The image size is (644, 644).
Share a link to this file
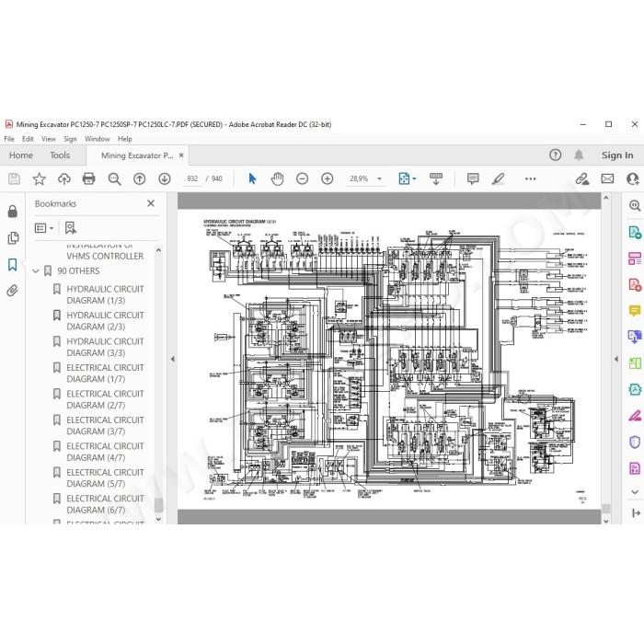click(581, 178)
